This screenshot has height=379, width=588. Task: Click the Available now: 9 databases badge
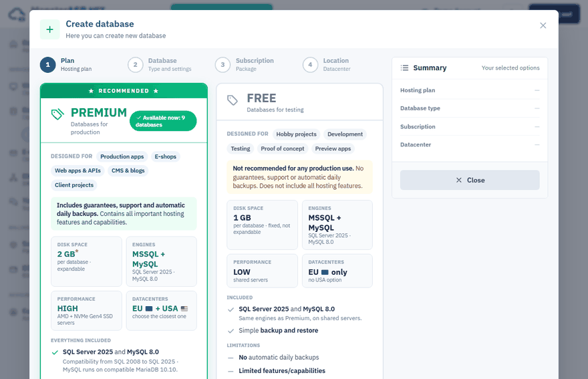tap(163, 121)
